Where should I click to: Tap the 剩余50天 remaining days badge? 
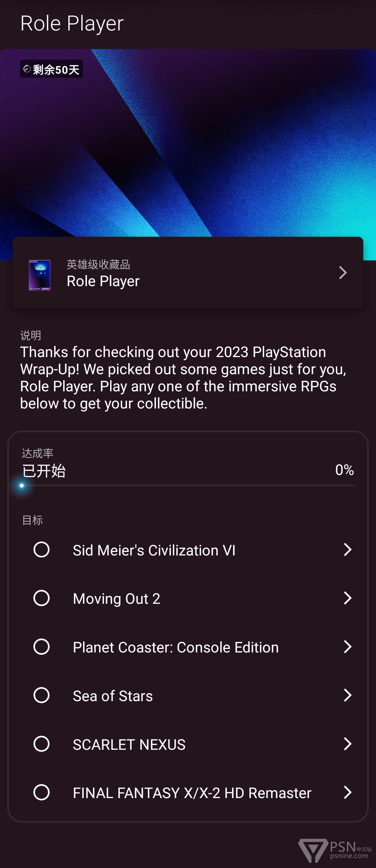click(51, 69)
